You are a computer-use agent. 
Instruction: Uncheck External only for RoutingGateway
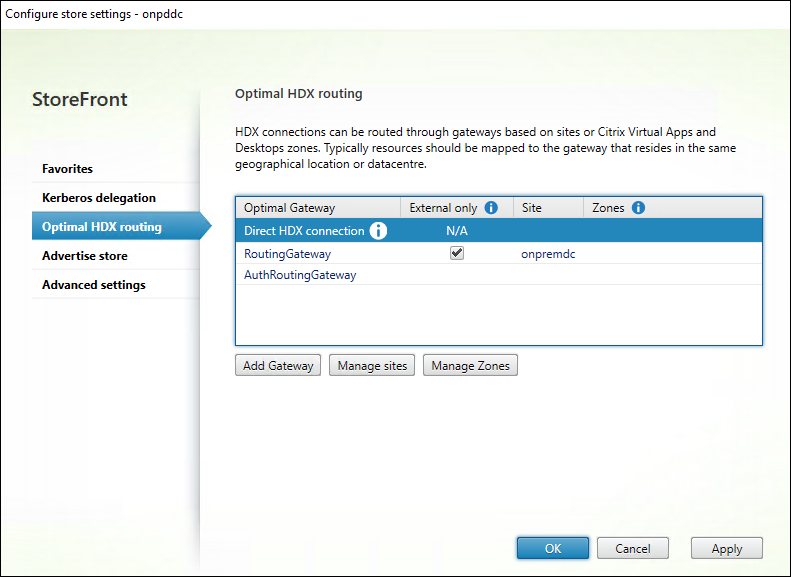tap(457, 254)
